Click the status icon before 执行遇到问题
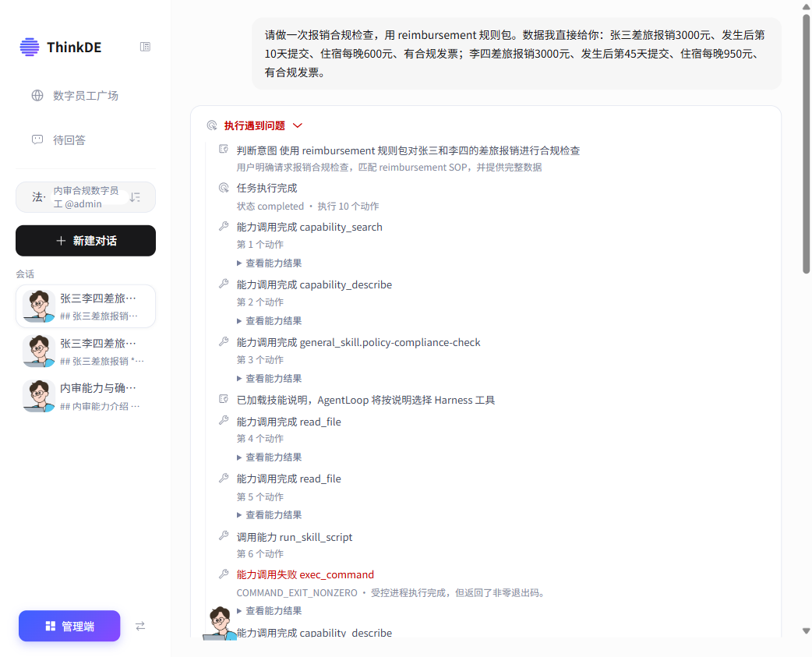 pos(212,125)
